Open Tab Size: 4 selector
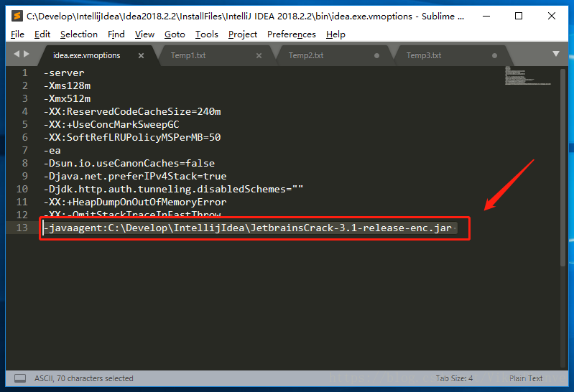 click(454, 378)
